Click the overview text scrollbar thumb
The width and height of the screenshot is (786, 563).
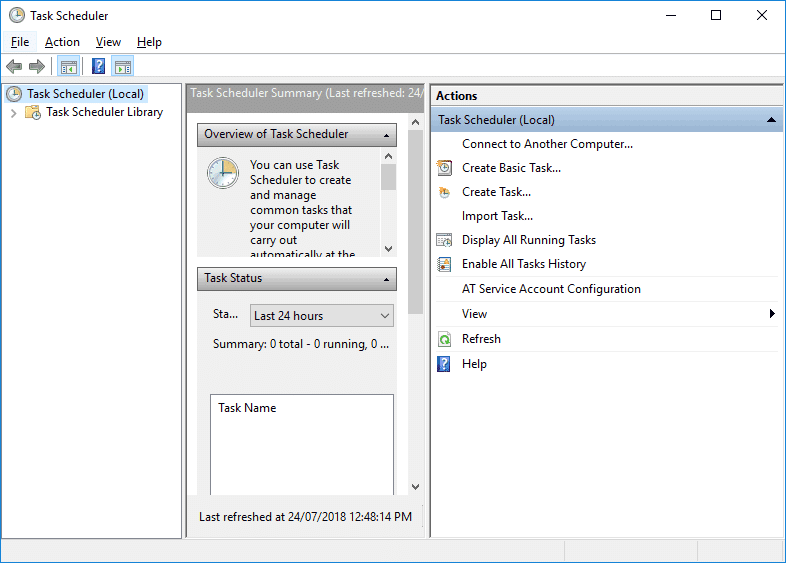pos(388,177)
